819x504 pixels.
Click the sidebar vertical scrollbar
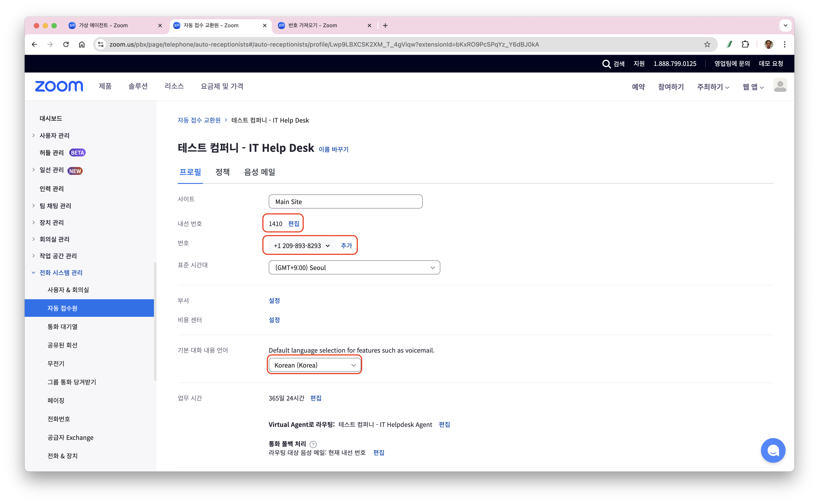click(155, 322)
